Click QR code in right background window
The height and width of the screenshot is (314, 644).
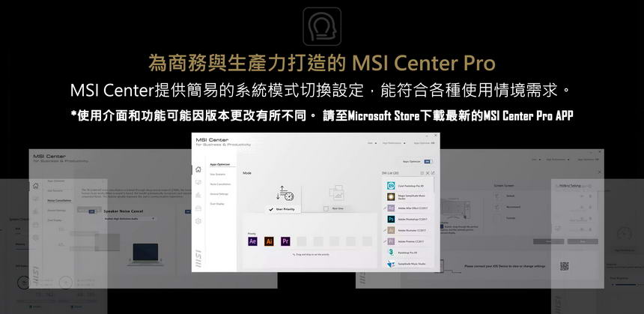[565, 266]
